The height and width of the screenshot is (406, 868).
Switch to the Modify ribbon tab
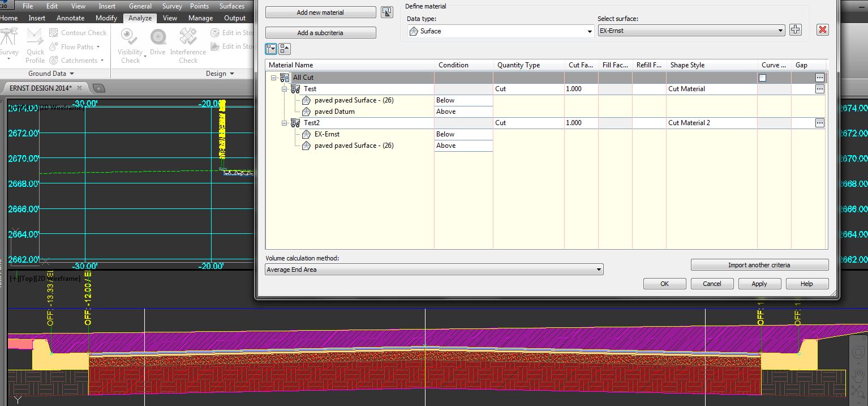[106, 18]
